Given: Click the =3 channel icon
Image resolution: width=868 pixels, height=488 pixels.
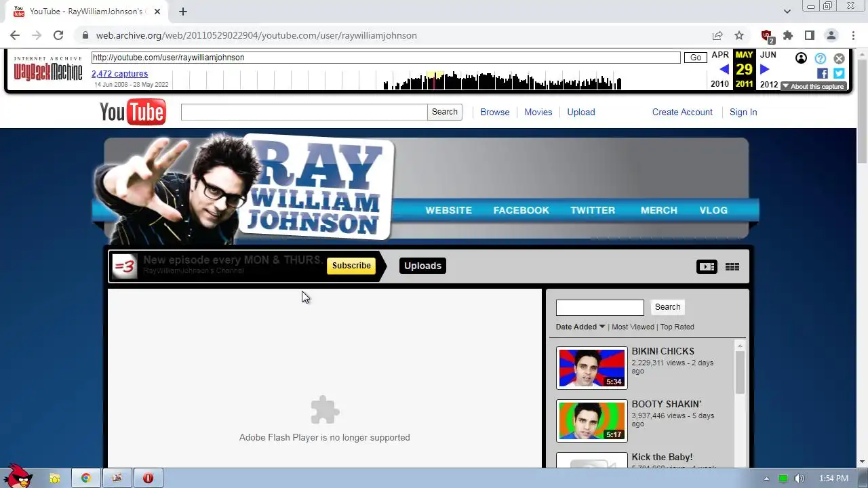Looking at the screenshot, I should (x=125, y=266).
